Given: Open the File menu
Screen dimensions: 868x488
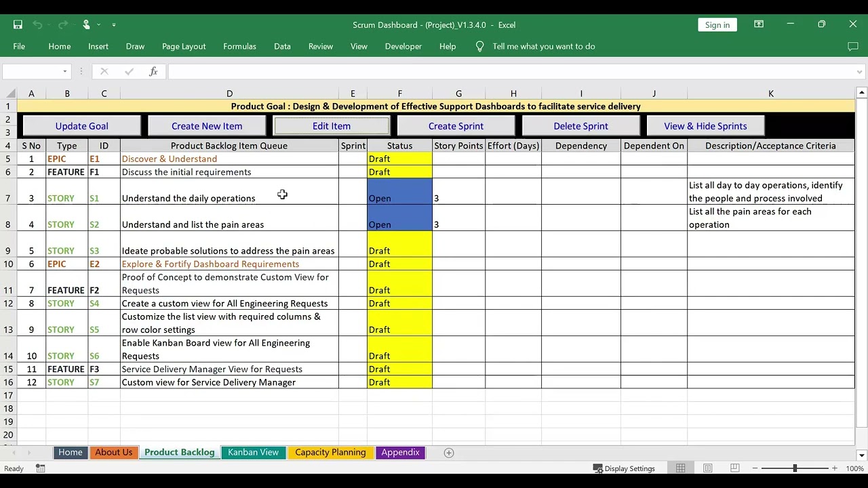Looking at the screenshot, I should coord(19,46).
